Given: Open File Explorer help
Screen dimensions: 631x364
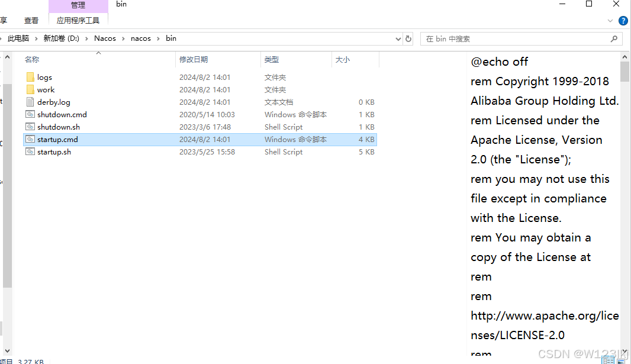Looking at the screenshot, I should (623, 20).
